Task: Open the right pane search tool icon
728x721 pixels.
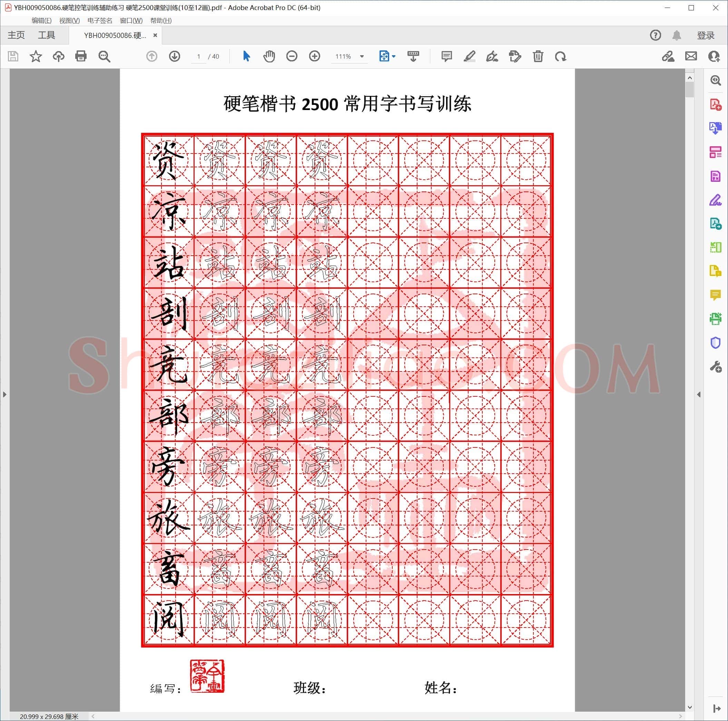Action: [x=716, y=80]
